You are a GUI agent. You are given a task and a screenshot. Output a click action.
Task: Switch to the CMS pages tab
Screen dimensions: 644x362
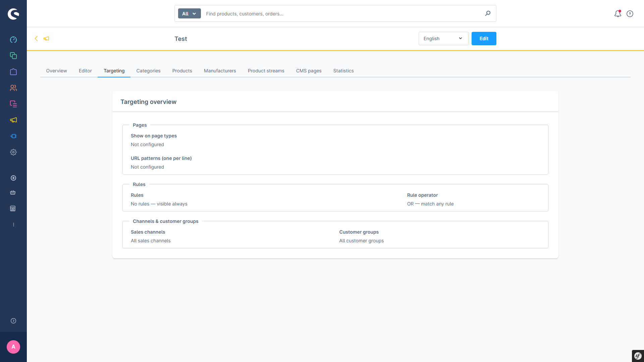[309, 71]
